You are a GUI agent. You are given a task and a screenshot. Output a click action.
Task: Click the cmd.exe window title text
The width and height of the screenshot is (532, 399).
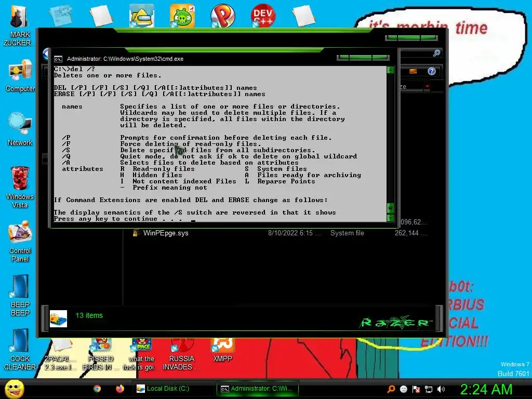coord(125,59)
